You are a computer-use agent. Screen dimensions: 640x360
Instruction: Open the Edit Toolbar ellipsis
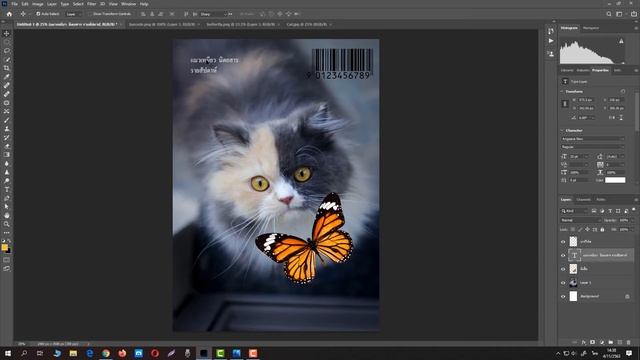[x=7, y=233]
